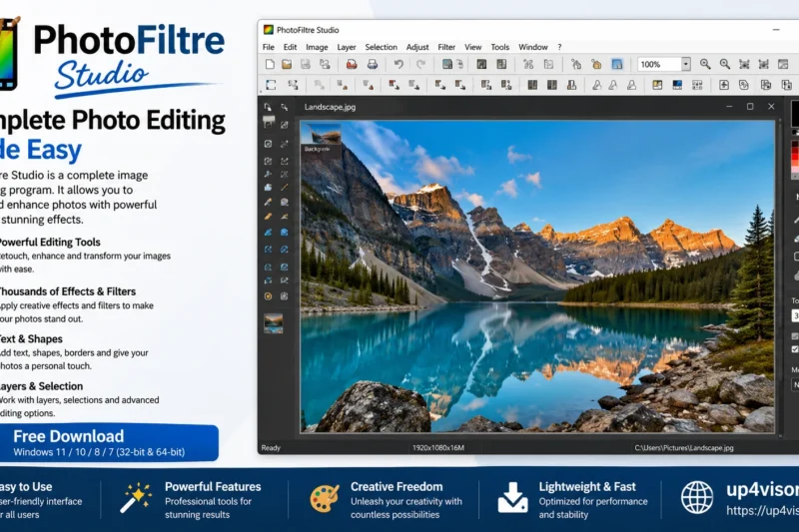The image size is (799, 532).
Task: Open the File menu
Action: pyautogui.click(x=269, y=47)
